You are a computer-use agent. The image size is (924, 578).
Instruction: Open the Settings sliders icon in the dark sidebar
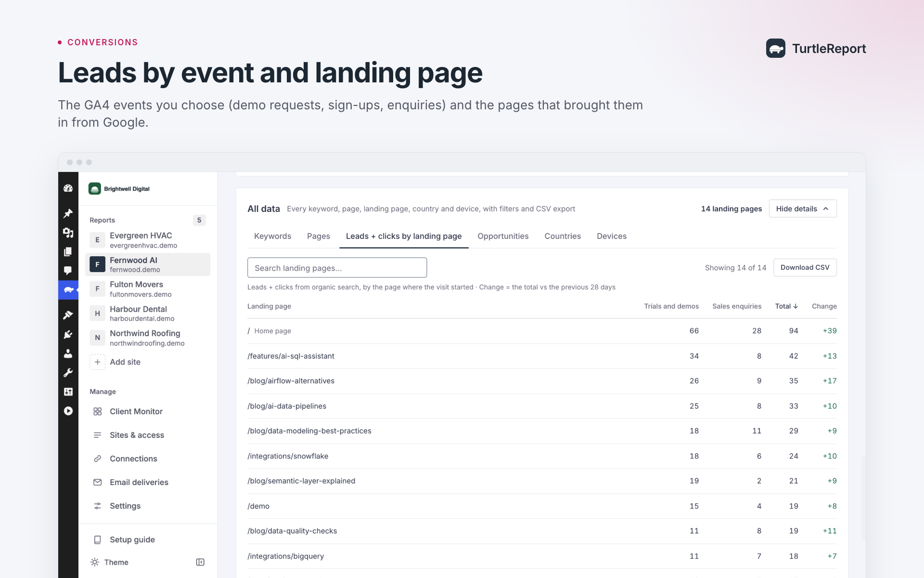click(x=68, y=392)
